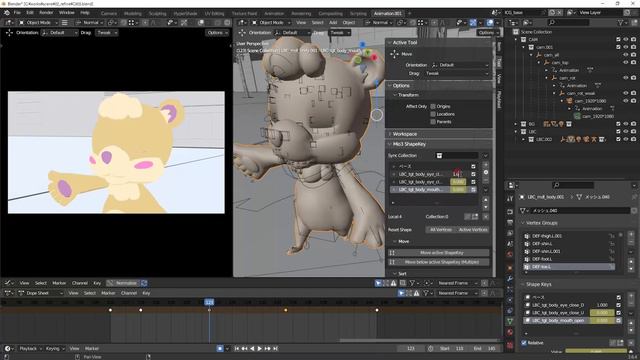Viewport: 640px width, 360px height.
Task: Toggle exclude checkbox for CAM collection
Action: (618, 40)
